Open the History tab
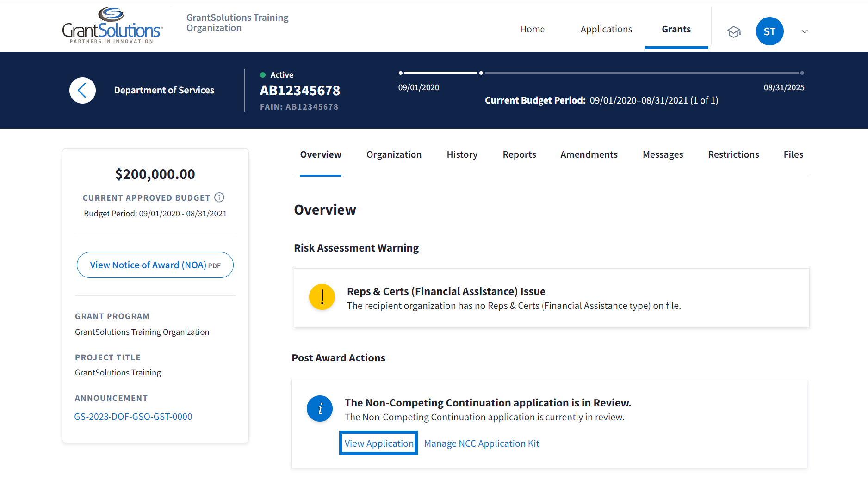The image size is (868, 480). 462,154
